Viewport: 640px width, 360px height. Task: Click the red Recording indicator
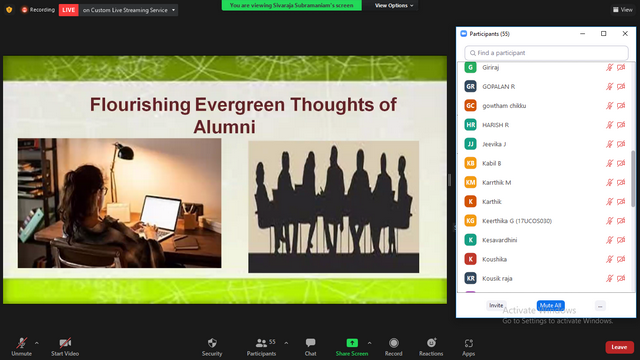[x=38, y=10]
